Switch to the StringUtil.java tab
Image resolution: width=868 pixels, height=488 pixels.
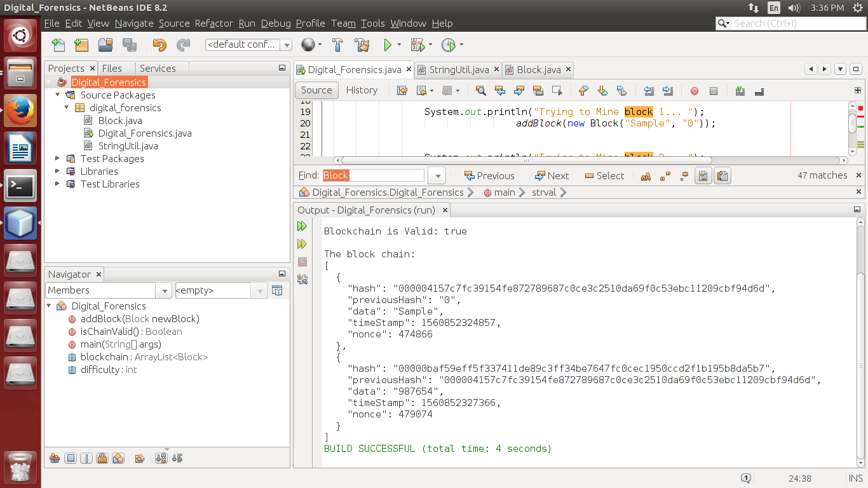(x=459, y=69)
